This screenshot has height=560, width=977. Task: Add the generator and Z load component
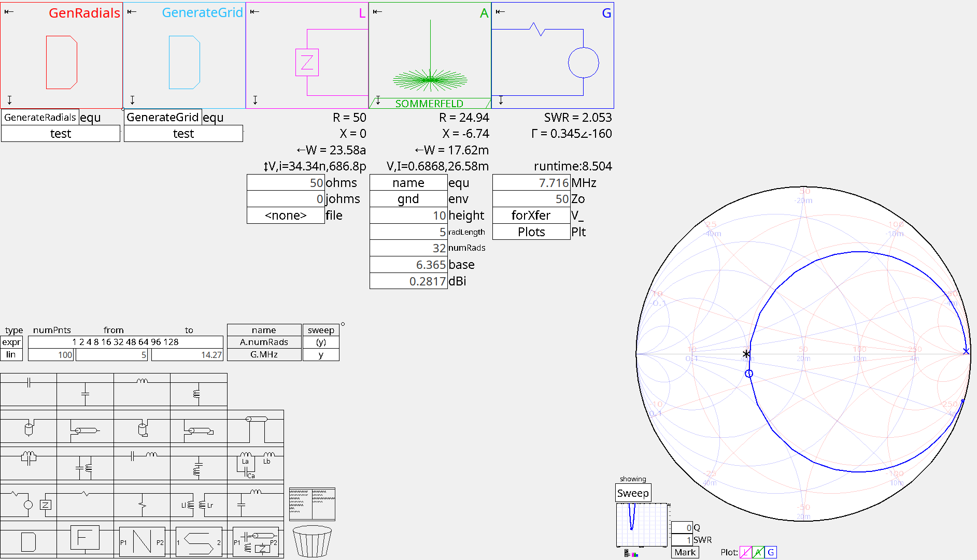[29, 500]
